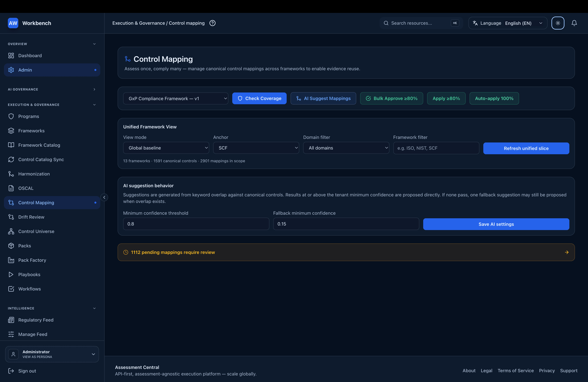Click the Playbooks play icon
The height and width of the screenshot is (382, 588).
[x=11, y=274]
